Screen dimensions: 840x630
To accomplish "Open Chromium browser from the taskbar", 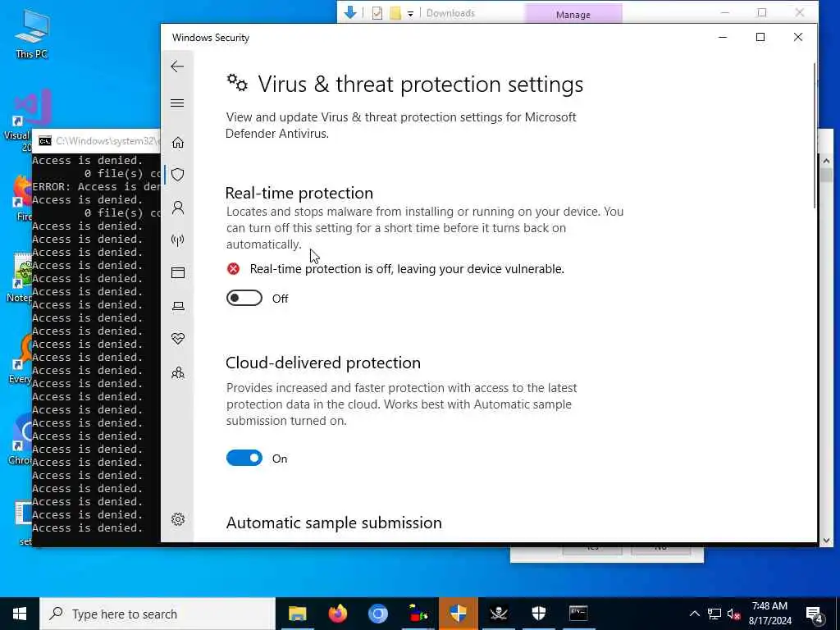I will click(x=377, y=614).
